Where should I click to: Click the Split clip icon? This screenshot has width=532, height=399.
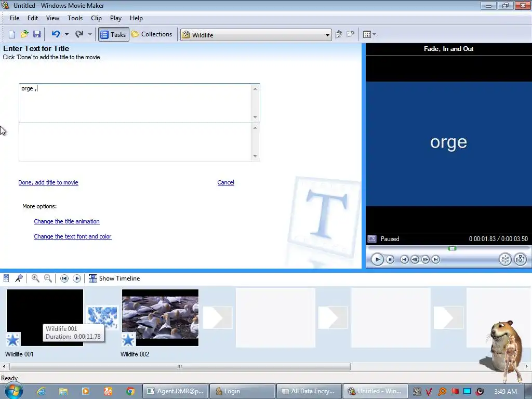click(505, 260)
